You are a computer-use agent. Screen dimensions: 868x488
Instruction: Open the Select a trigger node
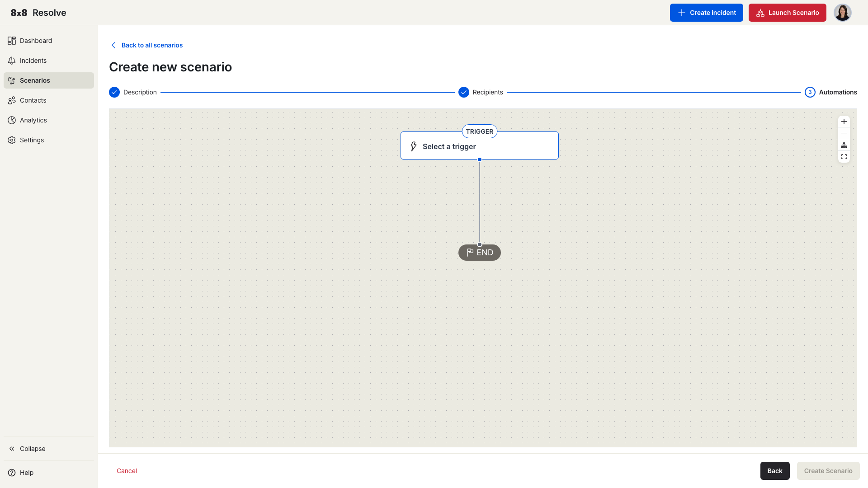pyautogui.click(x=480, y=145)
